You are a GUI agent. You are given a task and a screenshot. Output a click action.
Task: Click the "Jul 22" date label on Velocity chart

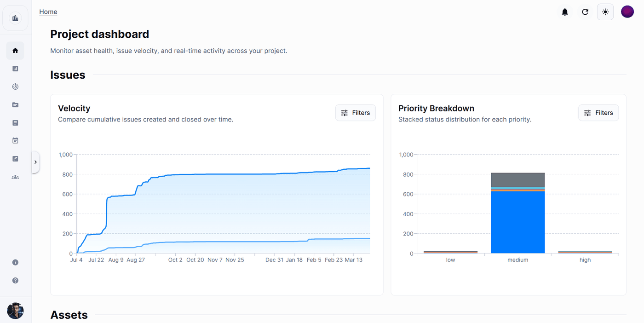pos(96,260)
